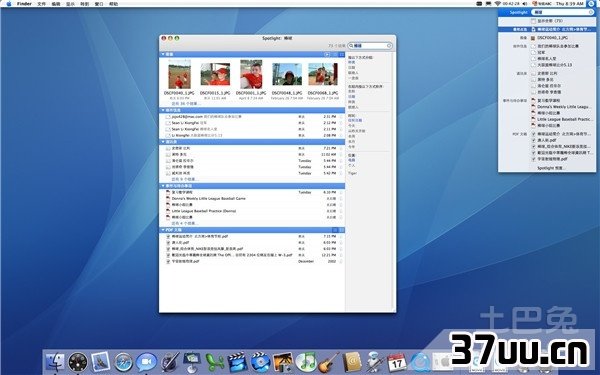Switch PDF section to icon view

pyautogui.click(x=342, y=230)
